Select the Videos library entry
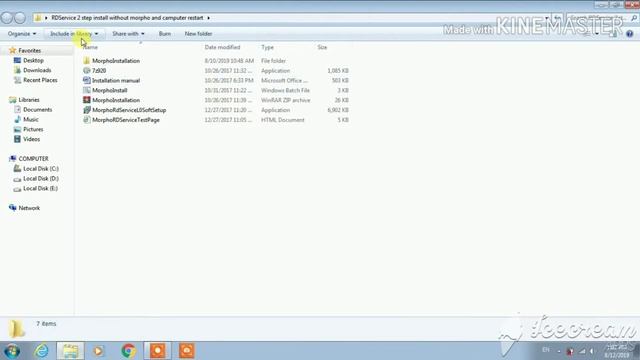Screen dimensions: 640x360 click(x=31, y=139)
